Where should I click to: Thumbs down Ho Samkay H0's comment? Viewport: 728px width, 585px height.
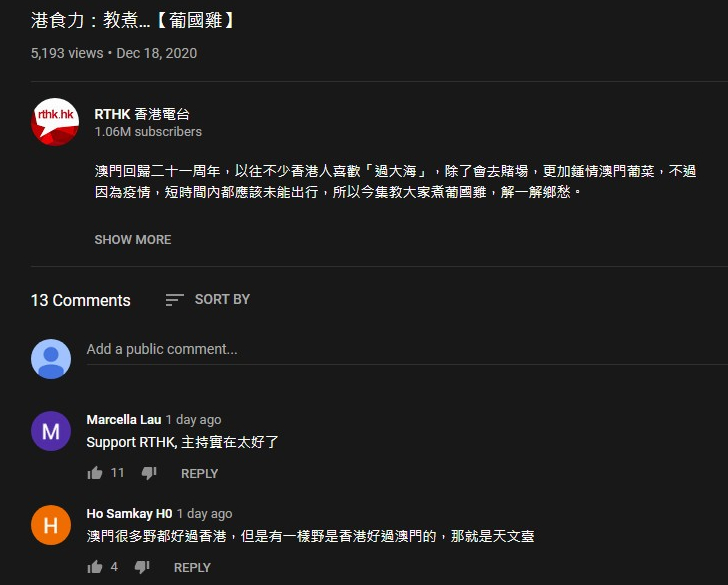pyautogui.click(x=142, y=567)
